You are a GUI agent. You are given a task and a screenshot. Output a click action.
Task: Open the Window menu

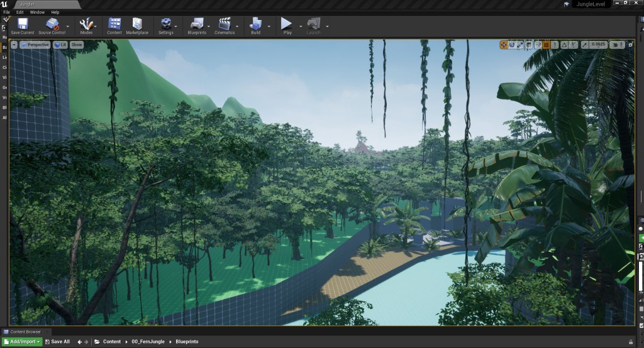point(37,12)
